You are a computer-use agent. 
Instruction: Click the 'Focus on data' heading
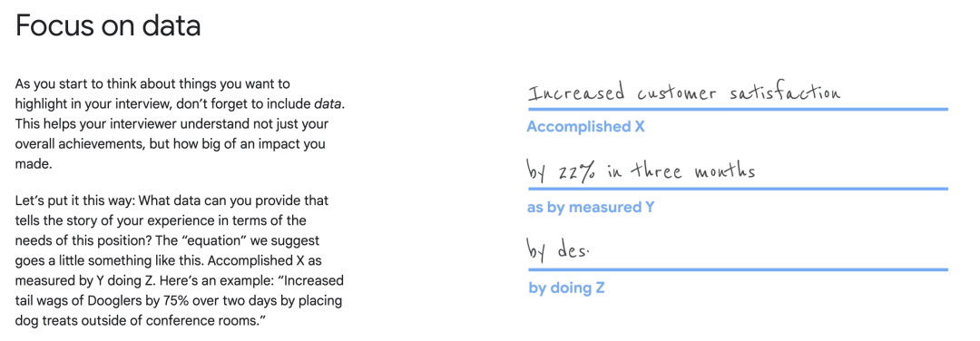[x=107, y=27]
